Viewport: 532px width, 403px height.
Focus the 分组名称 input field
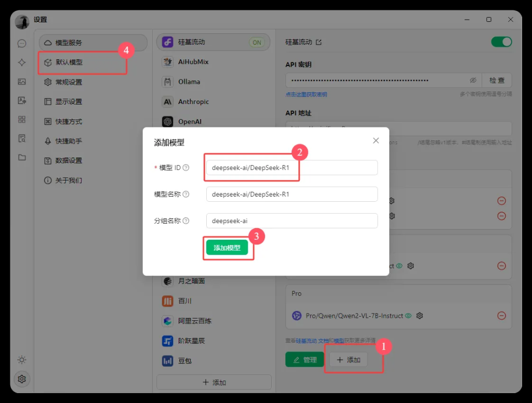pyautogui.click(x=292, y=220)
